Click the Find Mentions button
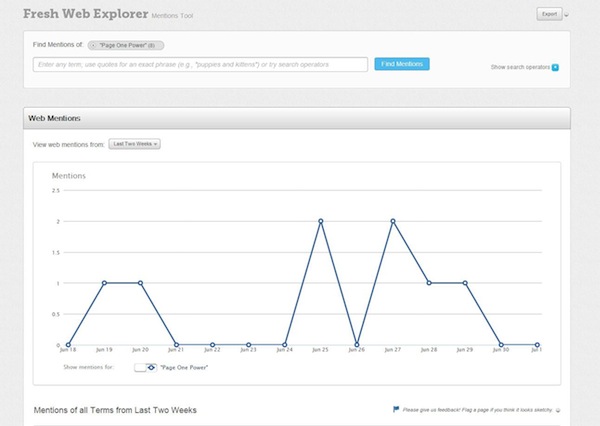This screenshot has height=426, width=600. coord(402,64)
